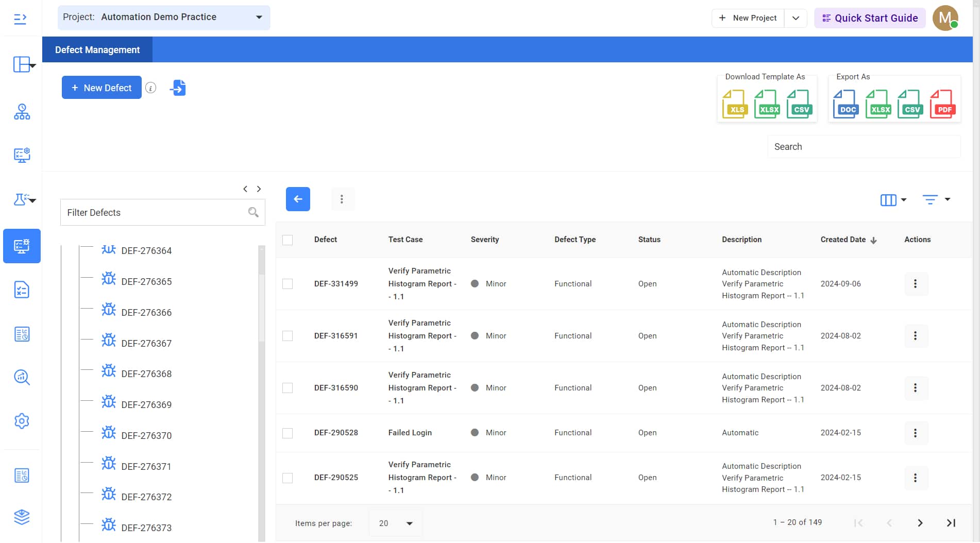Tick the checkbox for DEF-290528
This screenshot has width=980, height=543.
coord(288,433)
